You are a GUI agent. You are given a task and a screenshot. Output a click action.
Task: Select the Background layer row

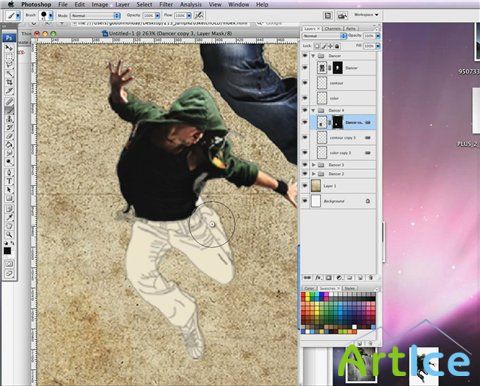coord(338,201)
